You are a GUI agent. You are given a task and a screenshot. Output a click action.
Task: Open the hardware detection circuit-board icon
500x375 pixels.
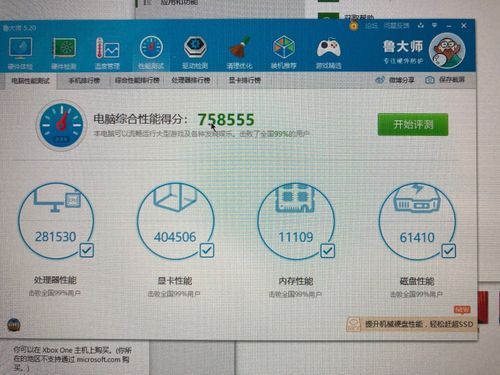64,48
